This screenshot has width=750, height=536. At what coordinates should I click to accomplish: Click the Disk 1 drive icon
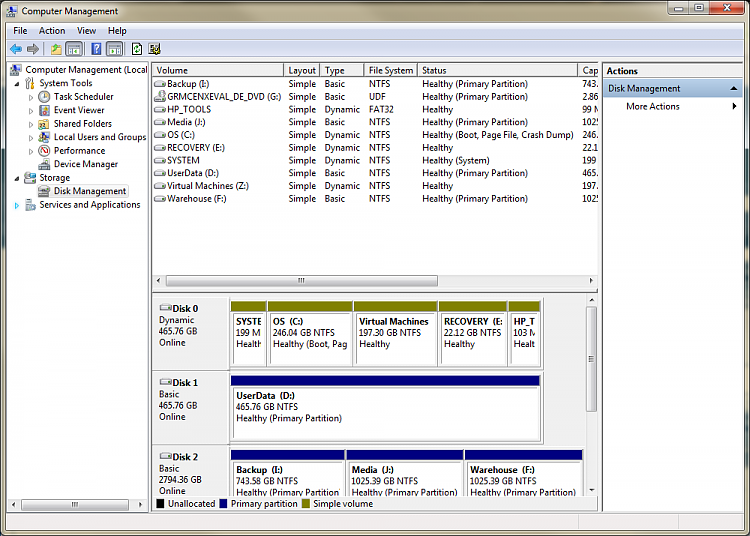point(165,382)
